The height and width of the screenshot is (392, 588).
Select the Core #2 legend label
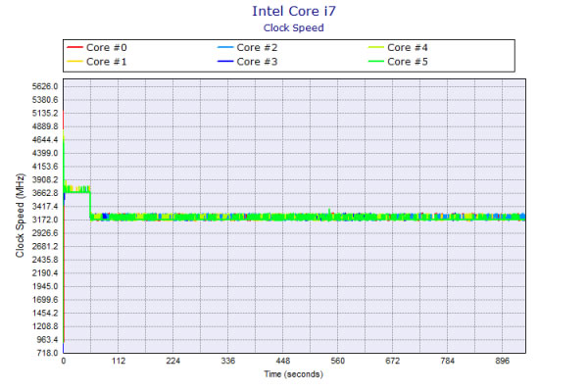point(257,48)
